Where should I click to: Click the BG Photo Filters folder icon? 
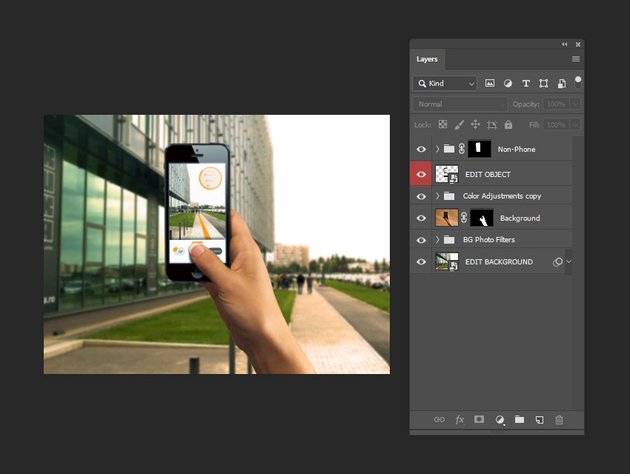pos(449,240)
